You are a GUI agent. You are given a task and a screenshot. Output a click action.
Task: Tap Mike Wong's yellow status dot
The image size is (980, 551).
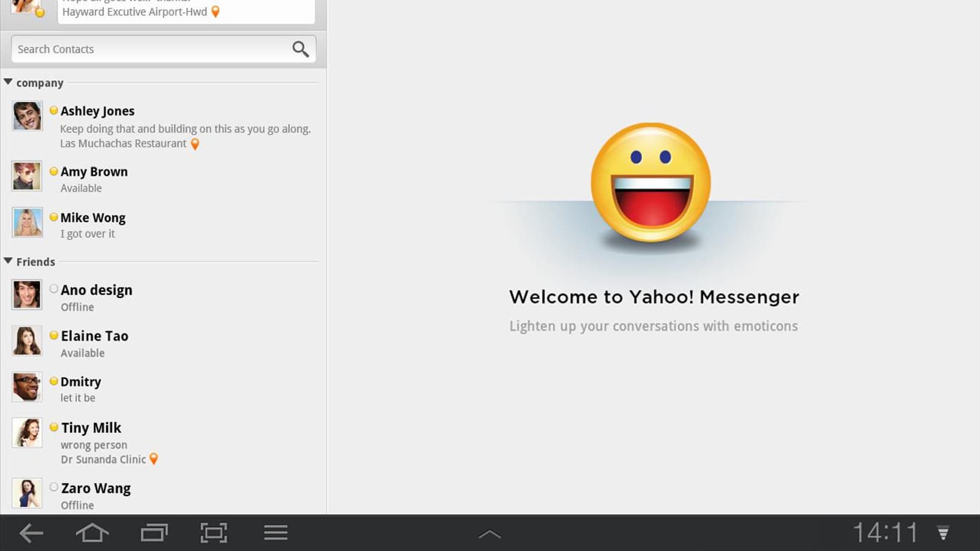click(54, 217)
